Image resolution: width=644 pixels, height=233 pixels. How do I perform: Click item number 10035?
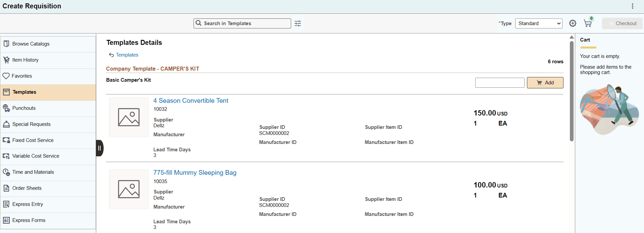click(160, 181)
